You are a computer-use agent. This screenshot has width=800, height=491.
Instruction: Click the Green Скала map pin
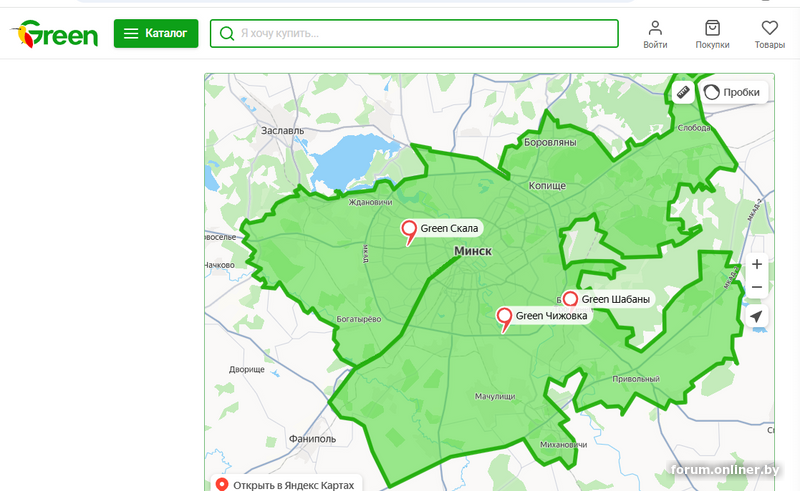point(409,232)
